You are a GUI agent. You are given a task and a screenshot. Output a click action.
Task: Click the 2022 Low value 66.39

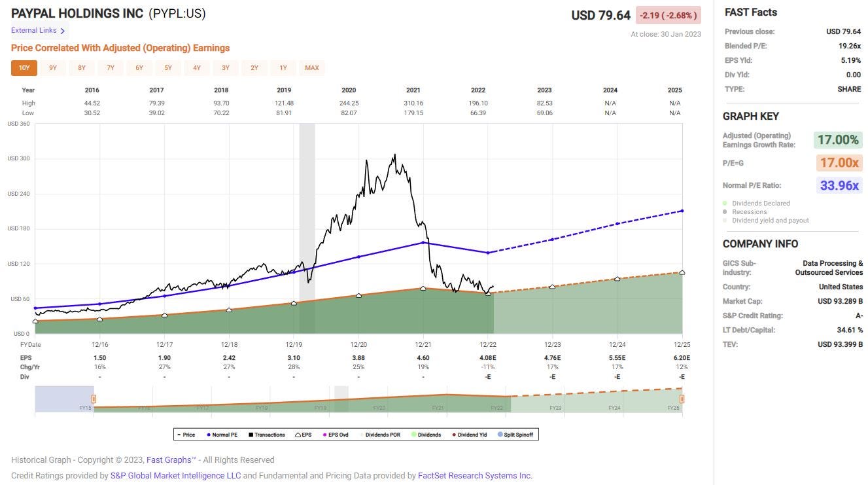(479, 113)
